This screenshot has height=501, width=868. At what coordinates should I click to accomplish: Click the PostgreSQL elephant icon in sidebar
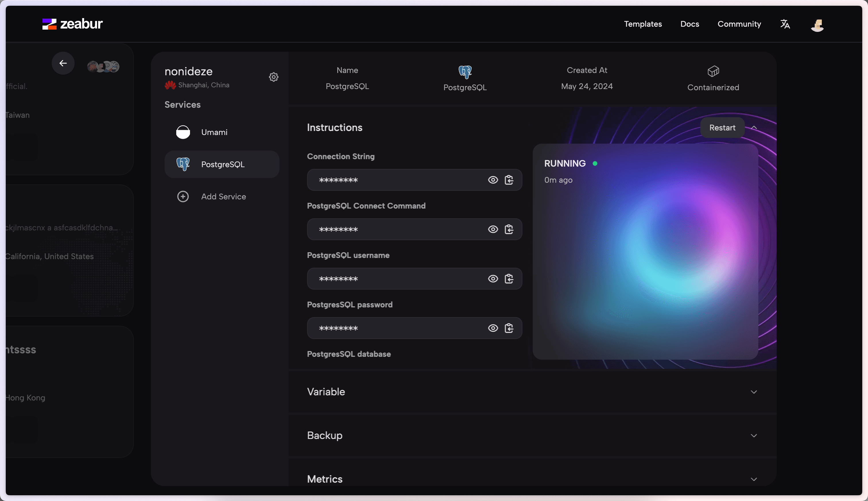pyautogui.click(x=183, y=164)
